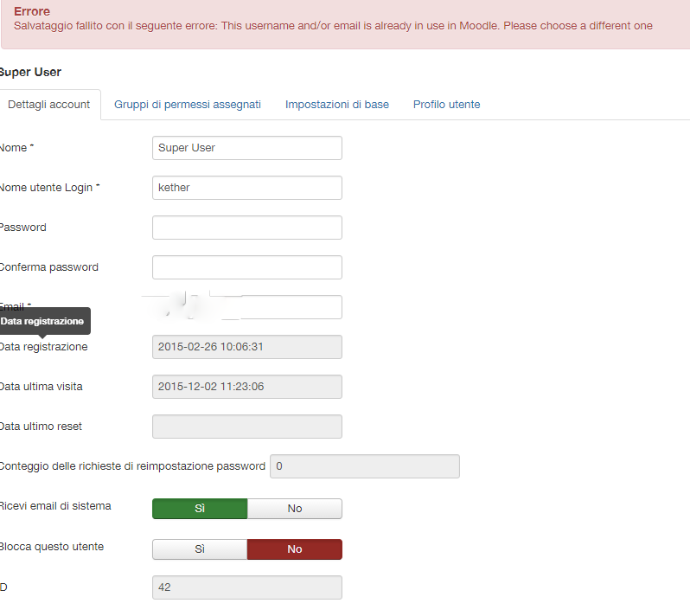Select No for Ricevi email di sistema
The image size is (690, 616).
pyautogui.click(x=295, y=509)
